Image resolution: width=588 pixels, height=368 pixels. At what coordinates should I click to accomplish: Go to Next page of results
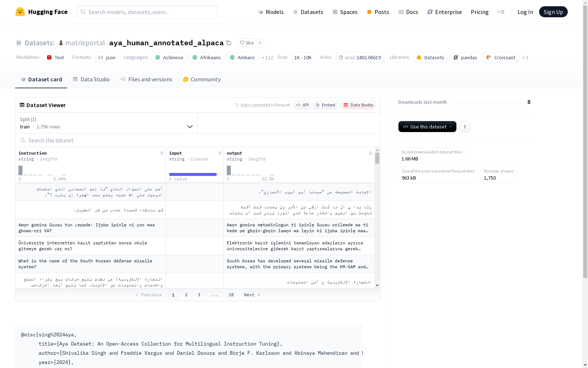coord(252,295)
